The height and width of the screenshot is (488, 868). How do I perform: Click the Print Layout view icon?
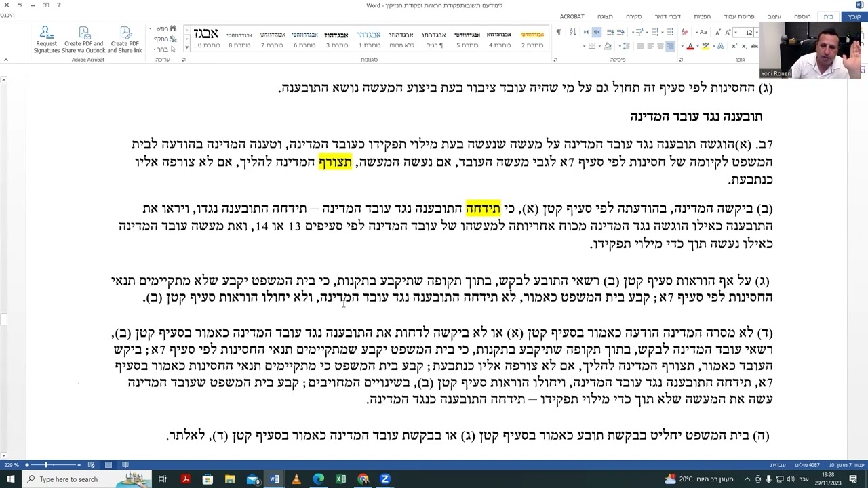coord(108,465)
